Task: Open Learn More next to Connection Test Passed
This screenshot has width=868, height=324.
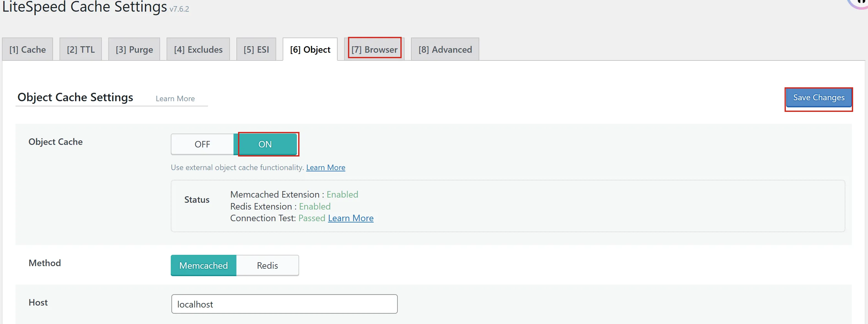Action: tap(351, 218)
